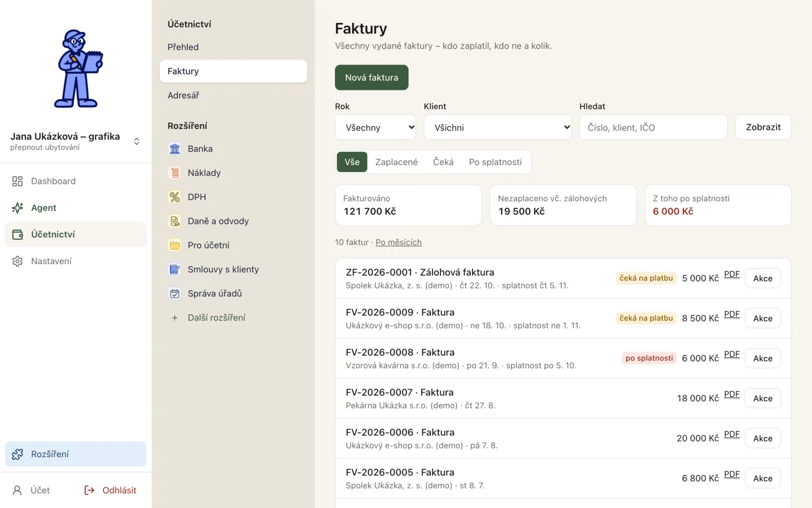The width and height of the screenshot is (812, 508).
Task: Select the Po splatnosti filter tab
Action: point(495,162)
